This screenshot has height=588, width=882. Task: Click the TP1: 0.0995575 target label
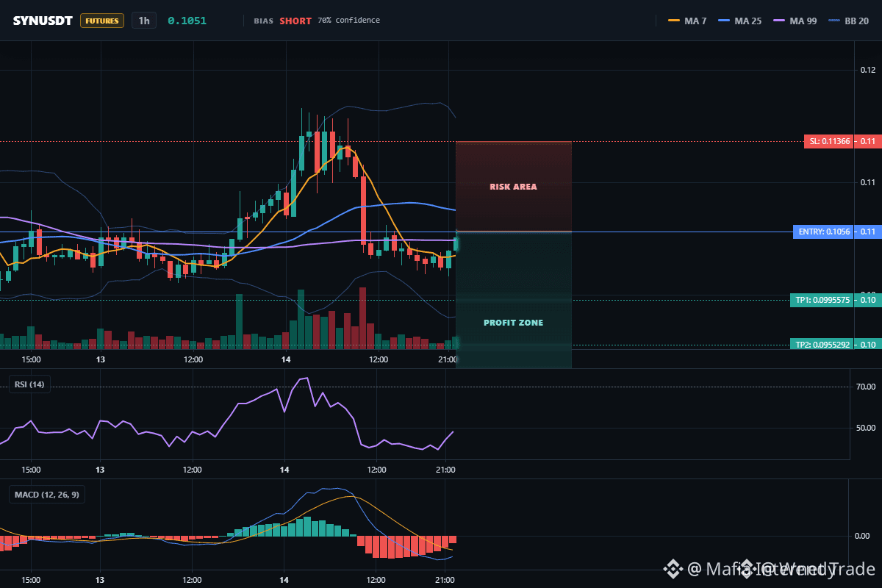coord(822,300)
